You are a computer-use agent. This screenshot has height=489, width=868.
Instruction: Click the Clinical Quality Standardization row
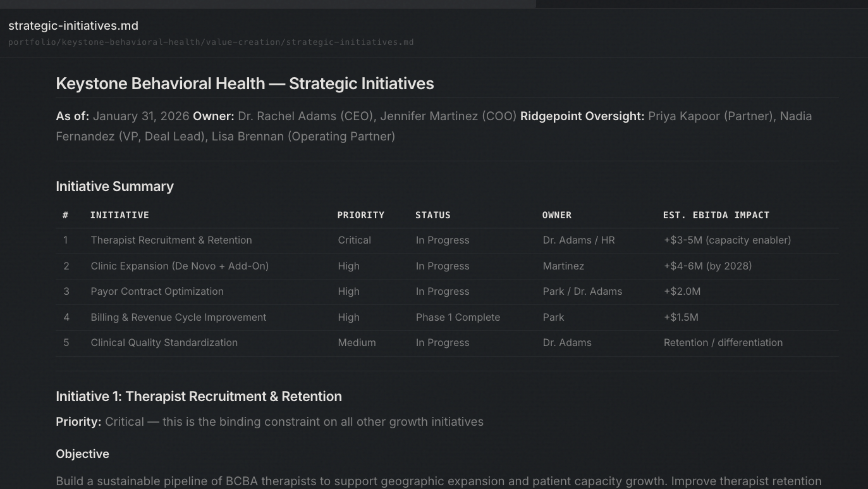point(164,342)
